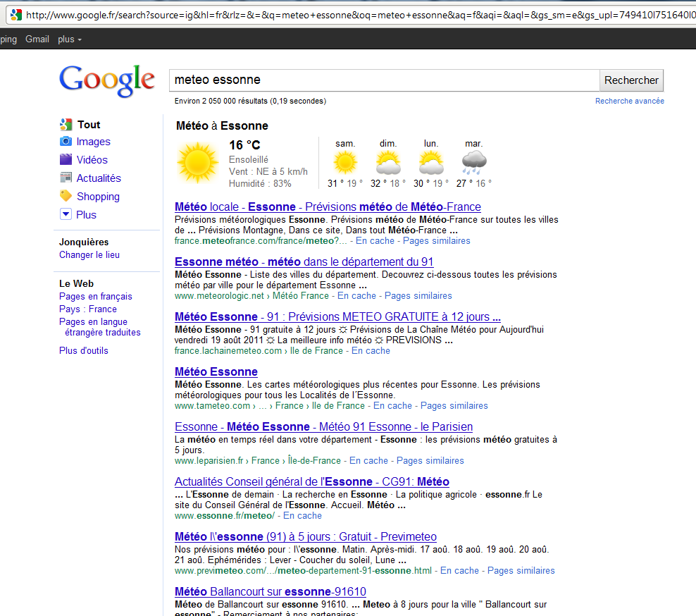Viewport: 696px width, 616px height.
Task: Open Recherche avancée link
Action: 629,101
